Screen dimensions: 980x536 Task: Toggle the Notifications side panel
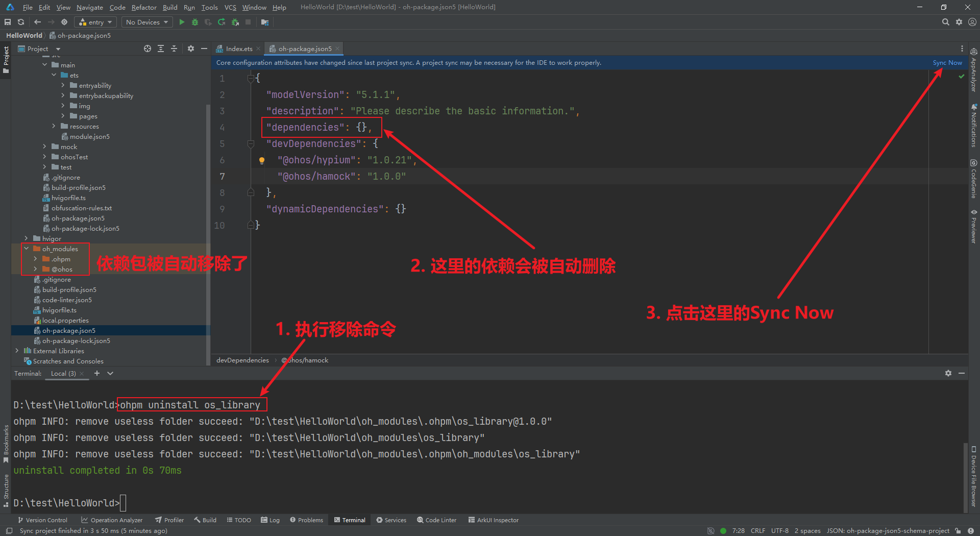click(974, 126)
